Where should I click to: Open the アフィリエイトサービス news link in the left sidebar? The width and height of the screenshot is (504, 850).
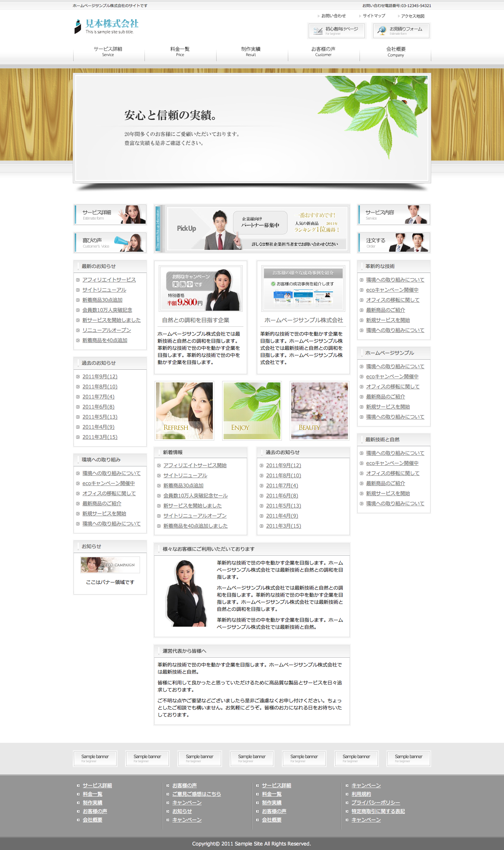click(x=109, y=280)
